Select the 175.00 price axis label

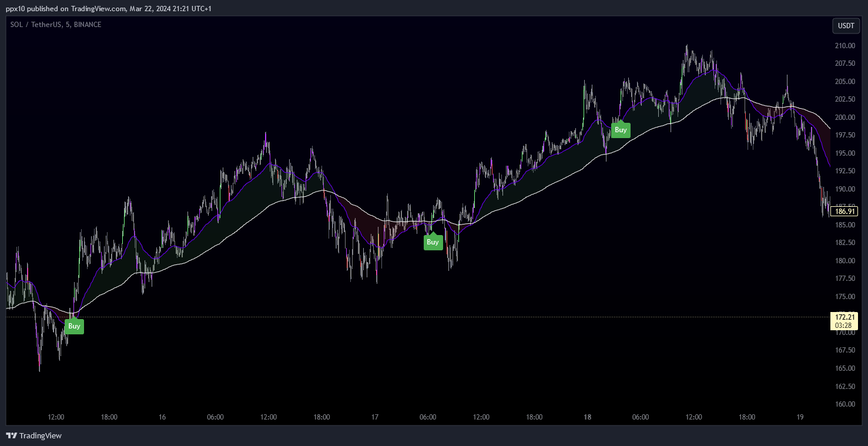point(844,297)
